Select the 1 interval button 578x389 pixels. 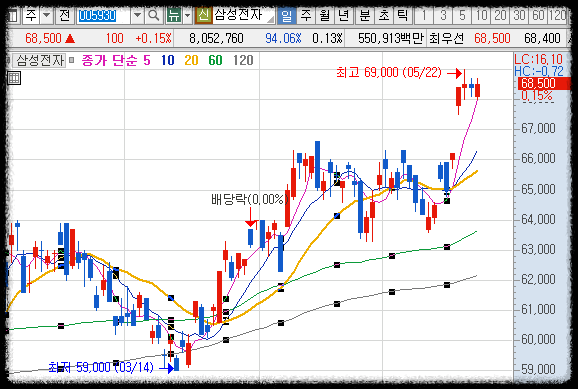[424, 16]
